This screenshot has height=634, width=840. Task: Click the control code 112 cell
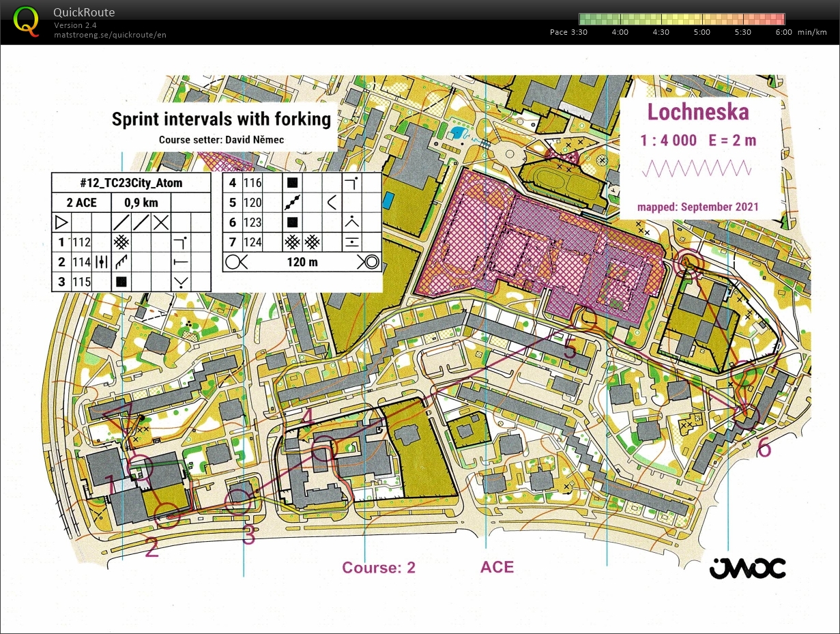tap(81, 242)
